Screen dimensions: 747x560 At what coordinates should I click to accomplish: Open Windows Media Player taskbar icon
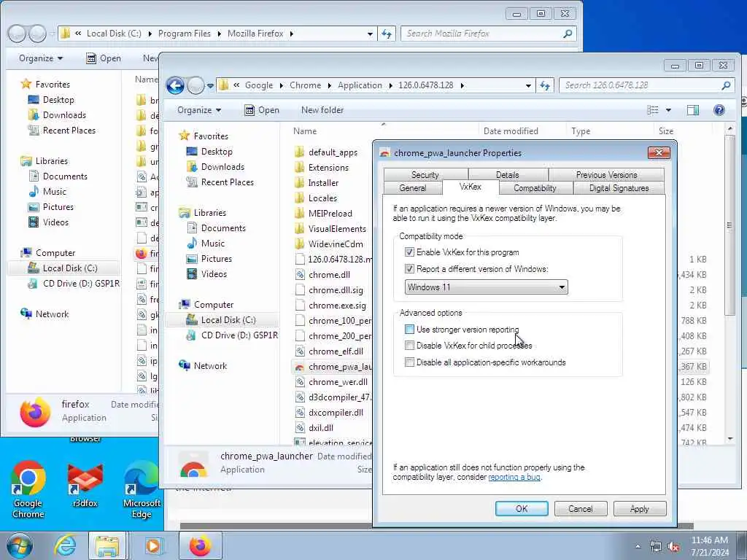point(153,545)
